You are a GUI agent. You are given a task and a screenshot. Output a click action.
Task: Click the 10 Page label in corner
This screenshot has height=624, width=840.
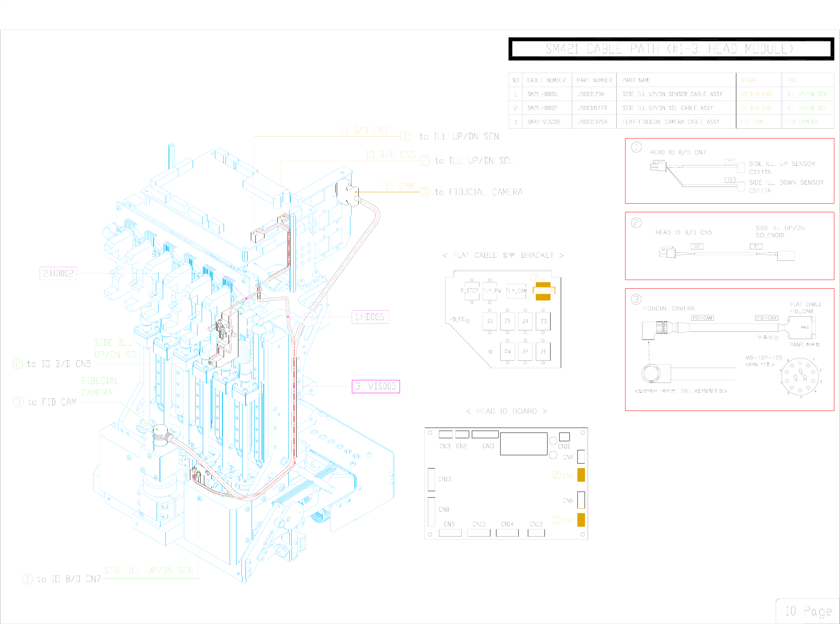(x=808, y=611)
